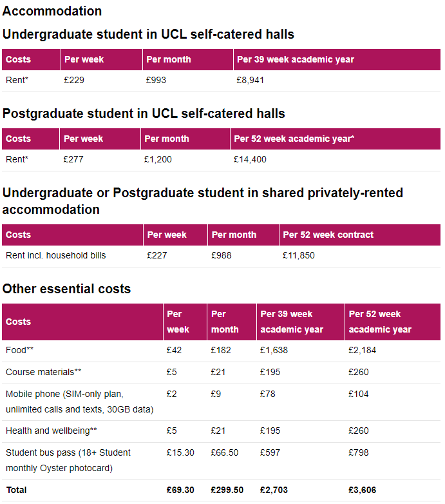The height and width of the screenshot is (504, 445).
Task: Select the Undergraduate self-catered halls heading
Action: click(x=148, y=34)
